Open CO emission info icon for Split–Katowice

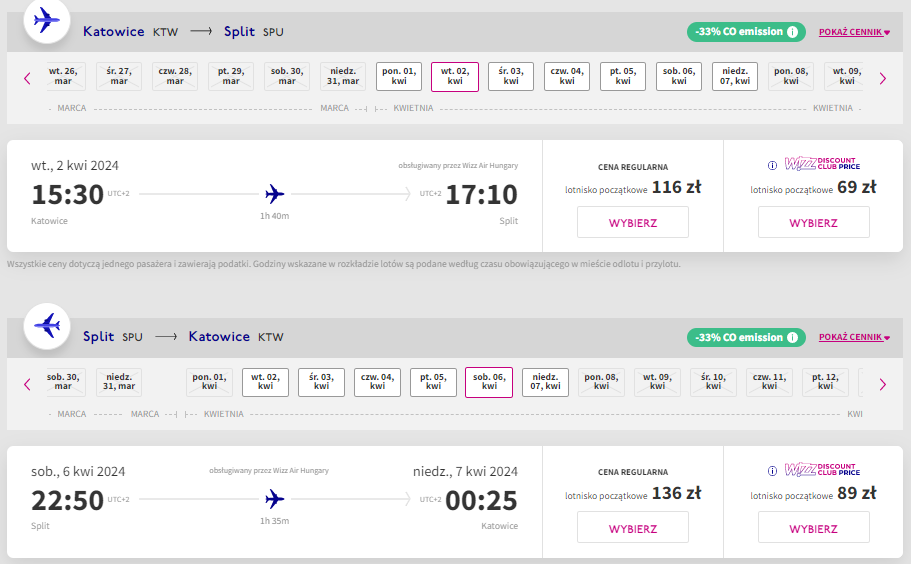point(792,337)
